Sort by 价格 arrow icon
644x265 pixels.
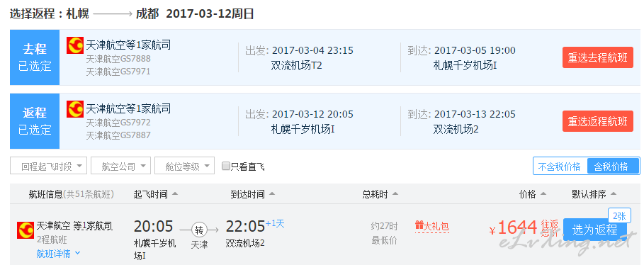[x=543, y=194]
